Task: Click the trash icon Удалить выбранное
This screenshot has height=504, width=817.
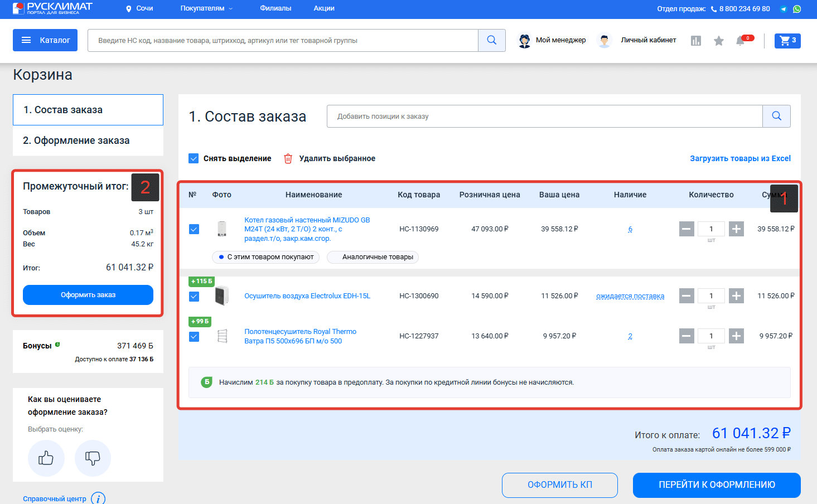Action: pos(288,159)
